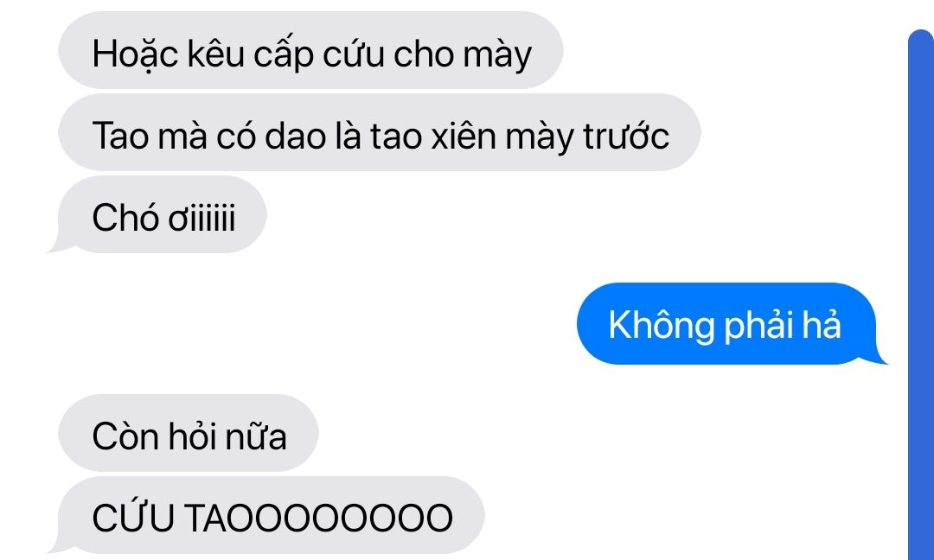The width and height of the screenshot is (934, 560).
Task: Click the tail of the blue sent bubble
Action: click(880, 355)
